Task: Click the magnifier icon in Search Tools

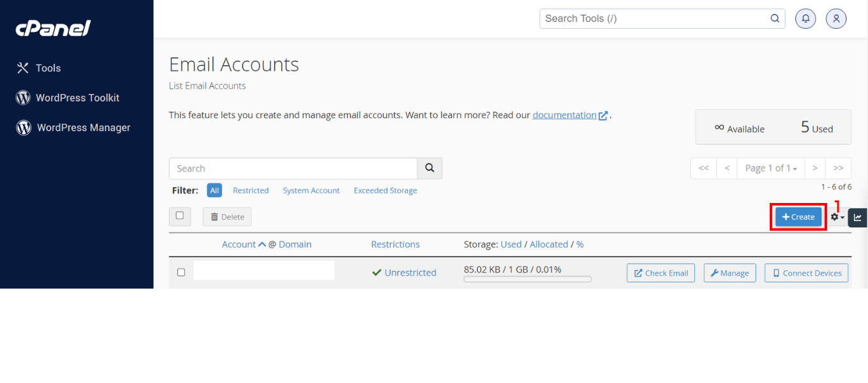Action: click(x=775, y=19)
